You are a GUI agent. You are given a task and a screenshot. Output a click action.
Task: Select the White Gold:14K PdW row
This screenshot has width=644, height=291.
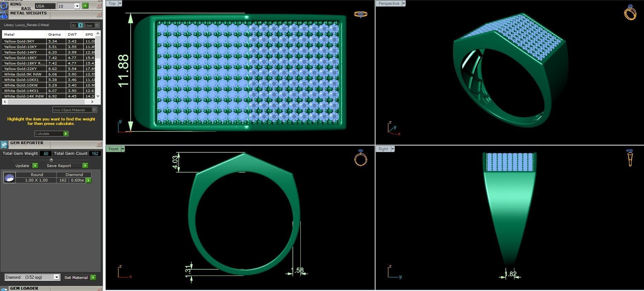(49, 96)
